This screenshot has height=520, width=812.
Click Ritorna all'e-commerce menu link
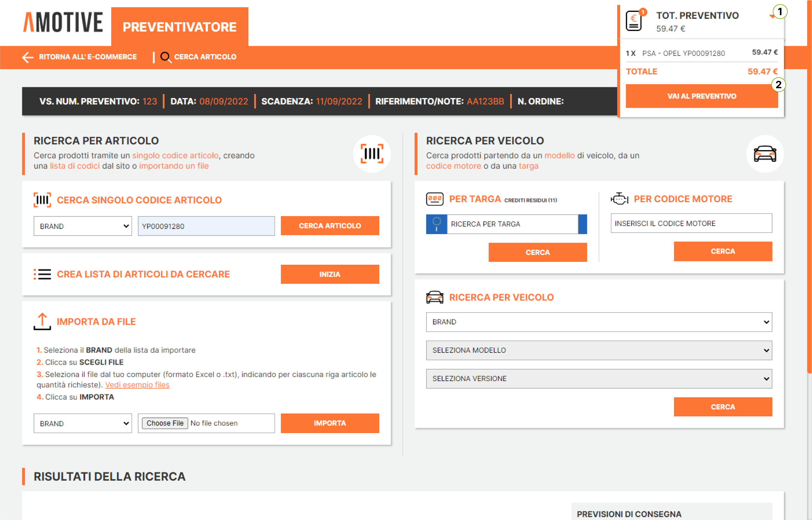[x=88, y=57]
